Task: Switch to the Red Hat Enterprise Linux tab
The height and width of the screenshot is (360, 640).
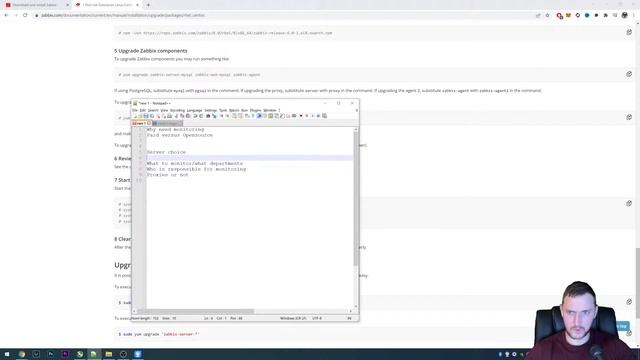Action: pyautogui.click(x=107, y=5)
